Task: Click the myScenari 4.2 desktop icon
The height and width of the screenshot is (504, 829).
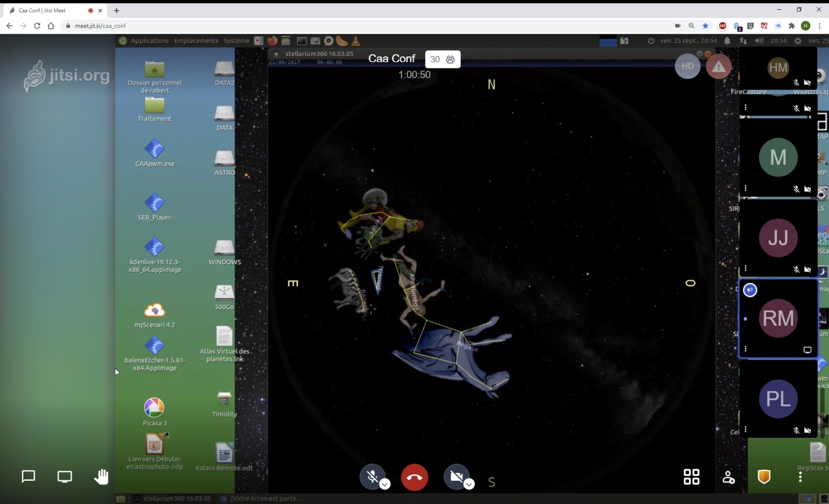Action: click(154, 315)
